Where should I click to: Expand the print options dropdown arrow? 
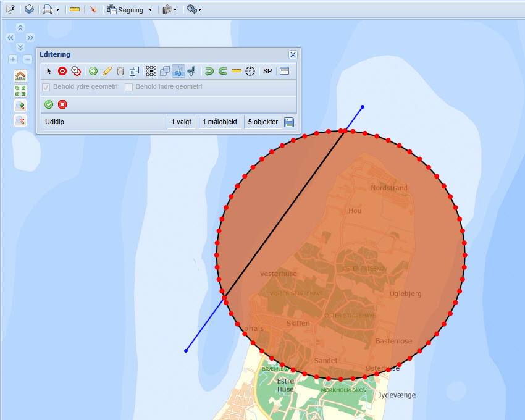57,10
